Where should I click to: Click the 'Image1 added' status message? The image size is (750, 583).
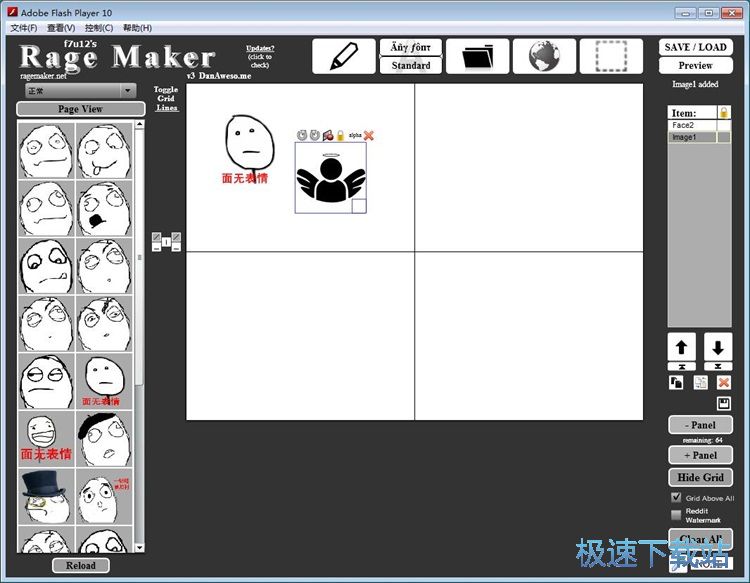(695, 84)
